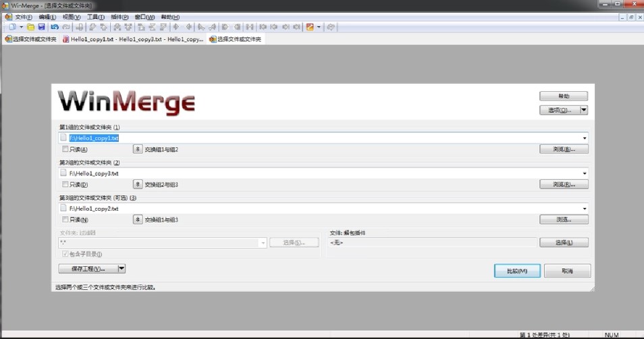Click the Auto Merge toolbar icon
Screen dimensions: 644x339
tap(250, 27)
